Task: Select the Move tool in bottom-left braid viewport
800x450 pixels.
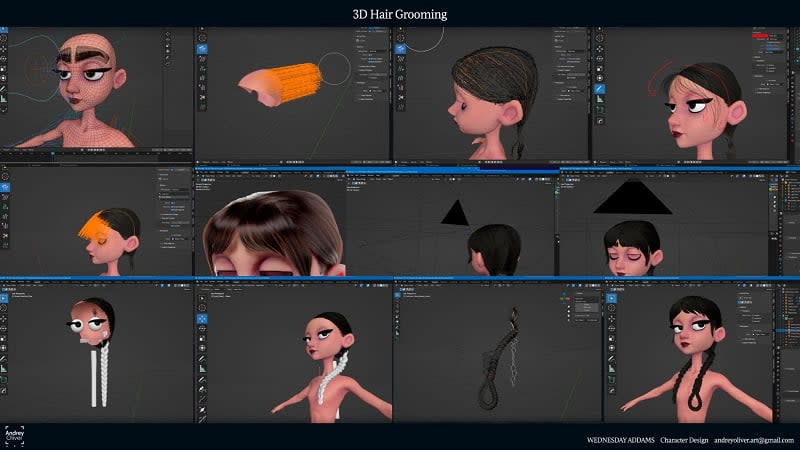Action: coord(4,319)
